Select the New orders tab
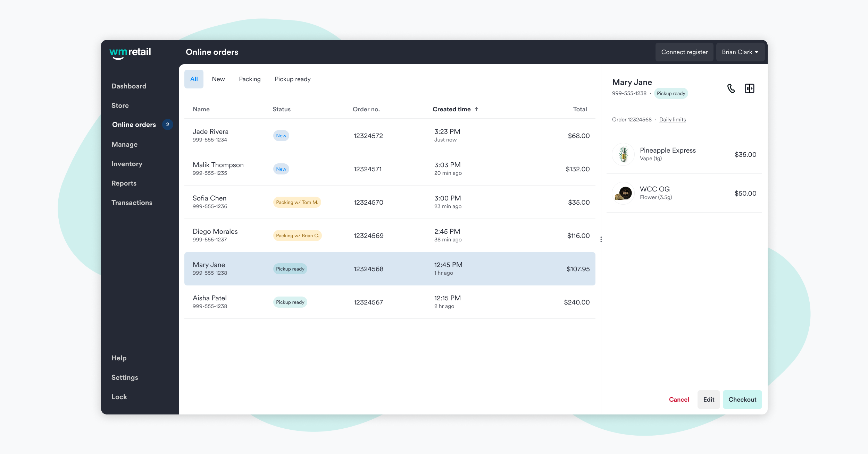This screenshot has width=868, height=454. tap(218, 79)
